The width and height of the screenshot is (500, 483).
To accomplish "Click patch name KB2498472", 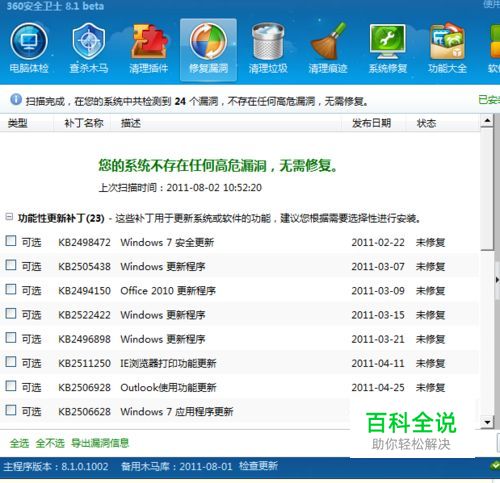I will tap(84, 242).
